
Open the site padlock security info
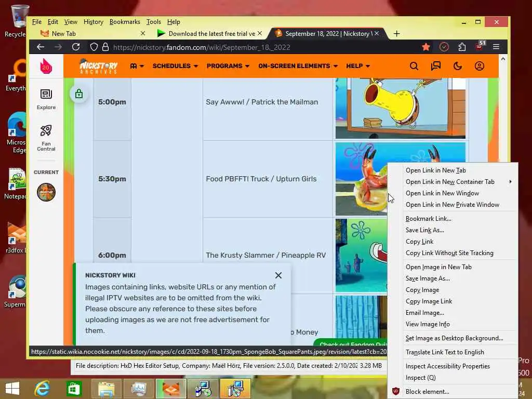pos(105,47)
